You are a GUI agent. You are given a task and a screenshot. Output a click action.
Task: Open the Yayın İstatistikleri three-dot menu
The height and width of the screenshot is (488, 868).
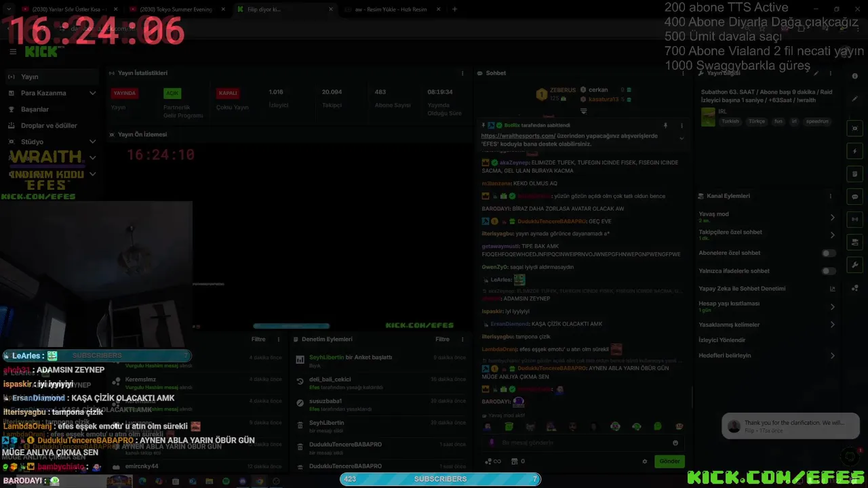pos(462,73)
